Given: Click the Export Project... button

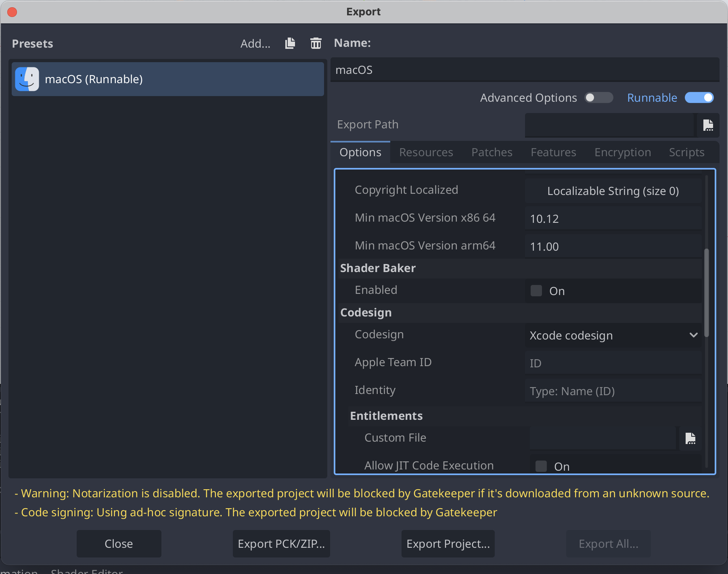Looking at the screenshot, I should [x=448, y=544].
